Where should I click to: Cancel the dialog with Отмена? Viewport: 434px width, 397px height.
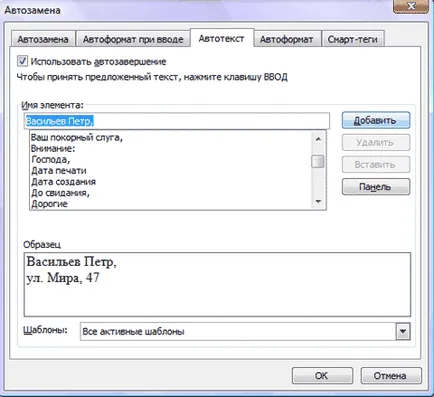tap(391, 376)
